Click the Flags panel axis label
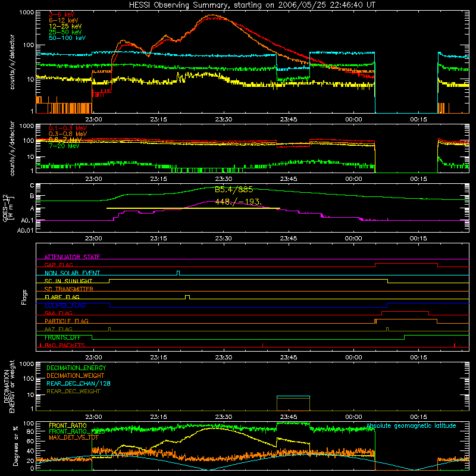 (24, 297)
